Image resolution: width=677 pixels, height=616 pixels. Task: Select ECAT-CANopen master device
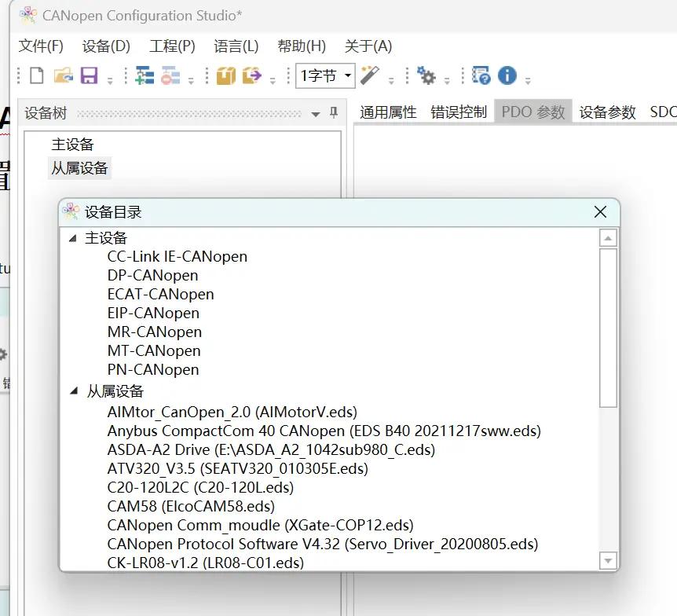(160, 295)
